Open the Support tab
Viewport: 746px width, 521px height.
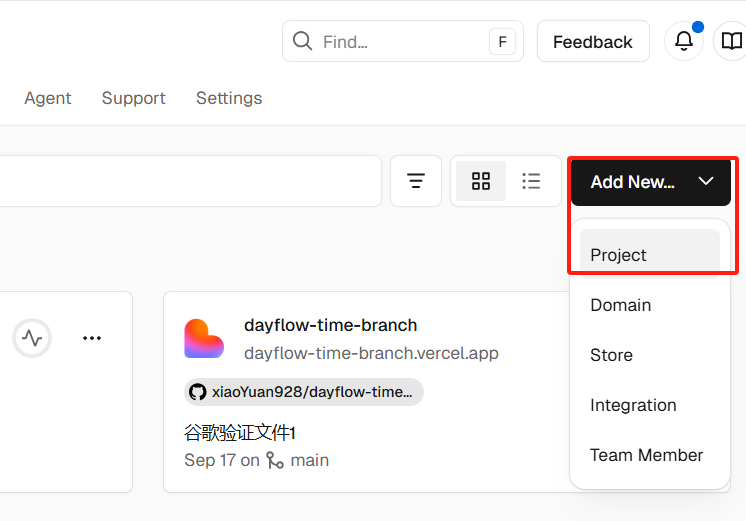pos(134,98)
